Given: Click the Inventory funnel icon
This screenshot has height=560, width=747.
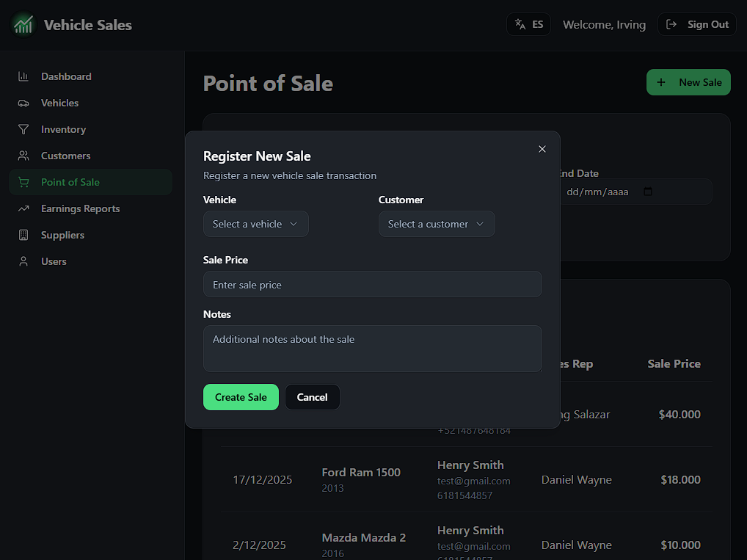Looking at the screenshot, I should (x=23, y=129).
